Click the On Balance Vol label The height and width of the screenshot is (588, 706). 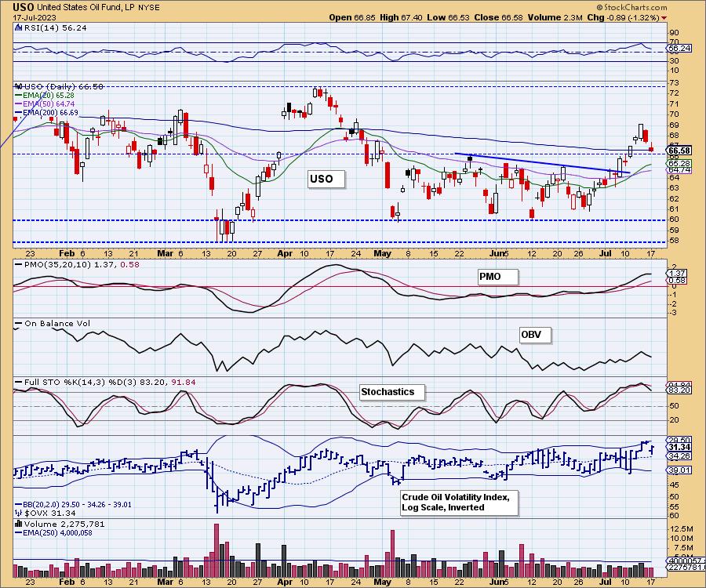[x=53, y=324]
